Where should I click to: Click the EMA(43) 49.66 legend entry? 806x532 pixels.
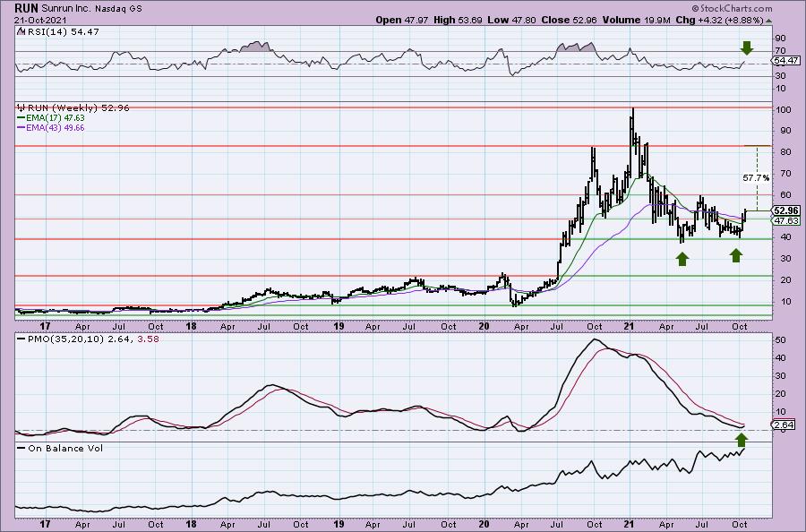(56, 127)
